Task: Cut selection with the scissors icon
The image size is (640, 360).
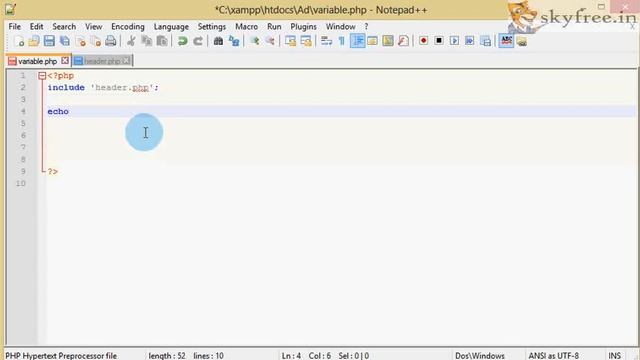Action: 131,41
